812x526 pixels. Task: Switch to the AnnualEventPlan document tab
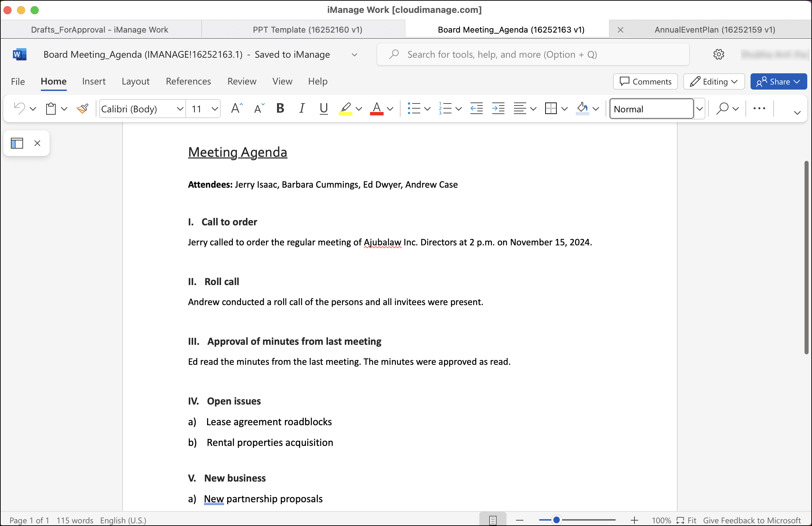click(x=715, y=30)
